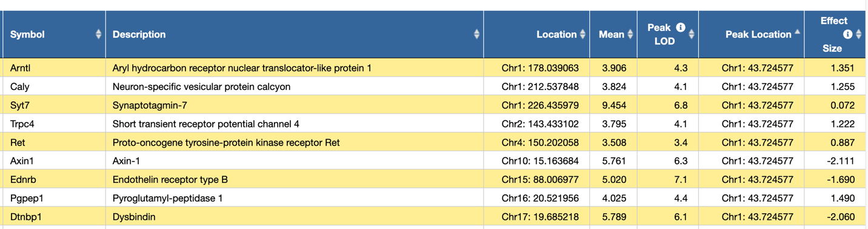Viewport: 868px width, 229px height.
Task: Click location Chr2: 143.433102
Action: [x=540, y=124]
